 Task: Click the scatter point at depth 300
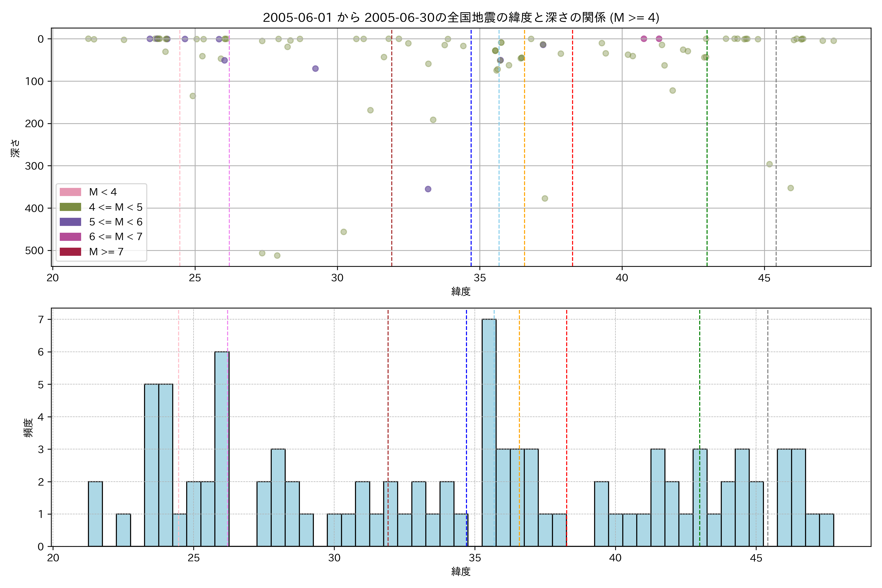point(769,164)
